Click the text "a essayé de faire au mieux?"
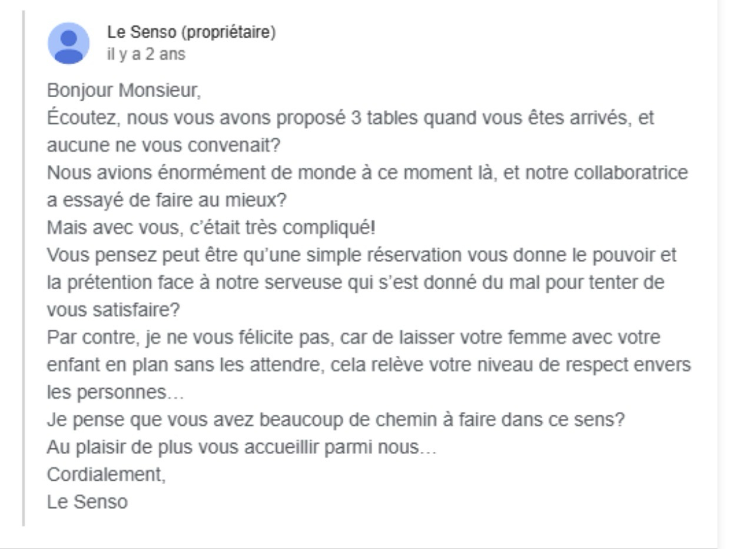The height and width of the screenshot is (549, 756). tap(166, 200)
